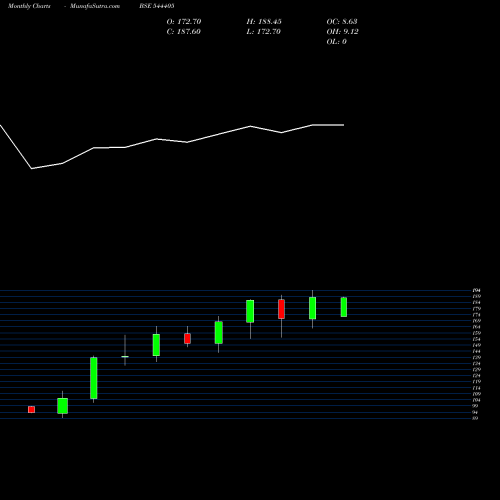
Task: Click the 'OH: 9.12' reading
Action: (x=342, y=31)
